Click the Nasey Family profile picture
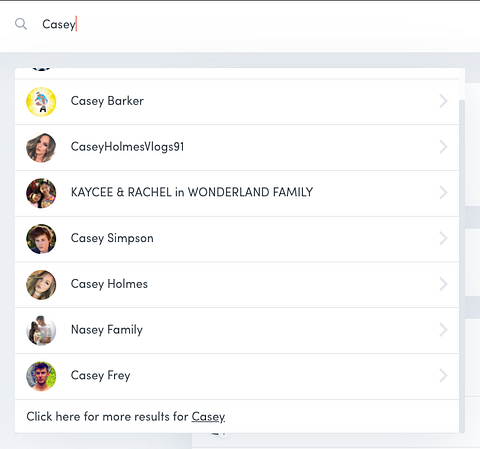Screen dimensions: 480x449 (41, 330)
